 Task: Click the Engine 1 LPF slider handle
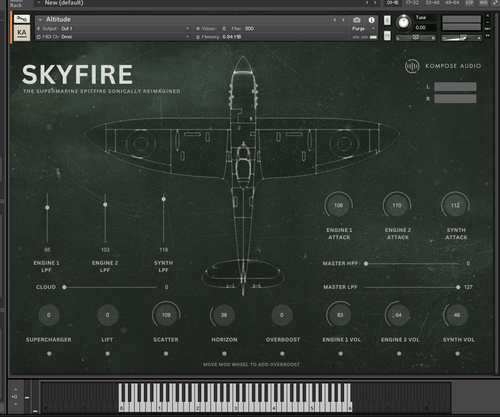point(47,207)
